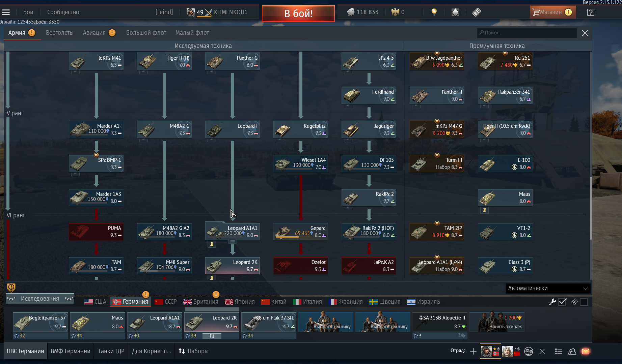622x364 pixels.
Task: Open the glowing mail envelope icon
Action: 586,352
